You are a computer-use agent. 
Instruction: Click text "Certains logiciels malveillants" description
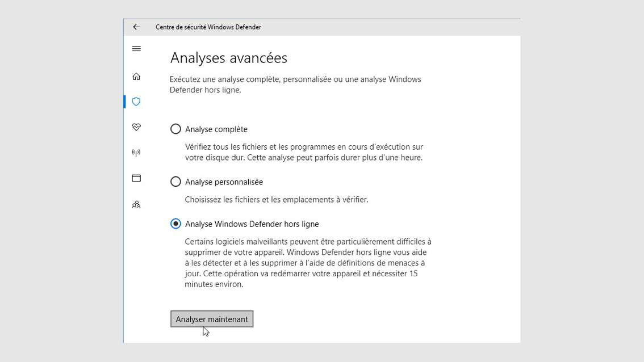[x=308, y=263]
